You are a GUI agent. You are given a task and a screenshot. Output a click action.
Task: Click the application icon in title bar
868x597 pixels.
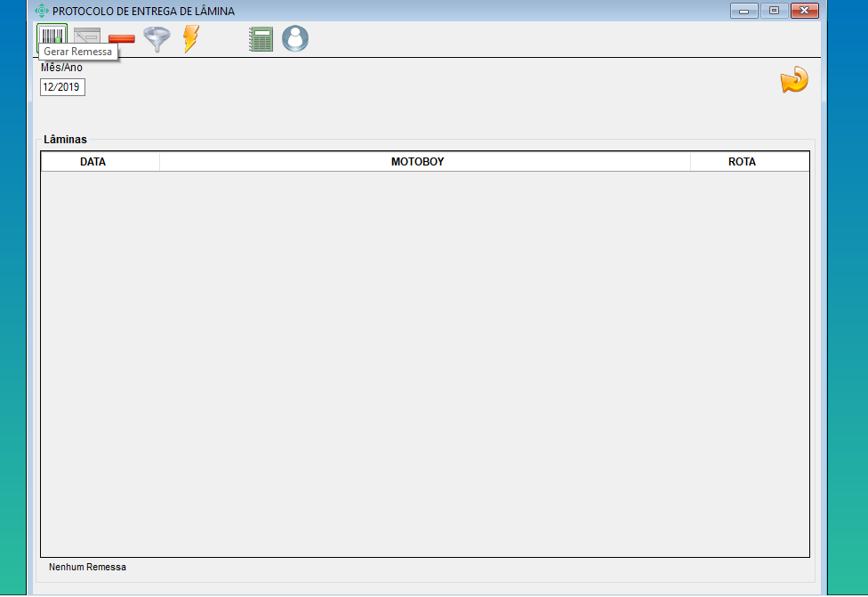42,11
